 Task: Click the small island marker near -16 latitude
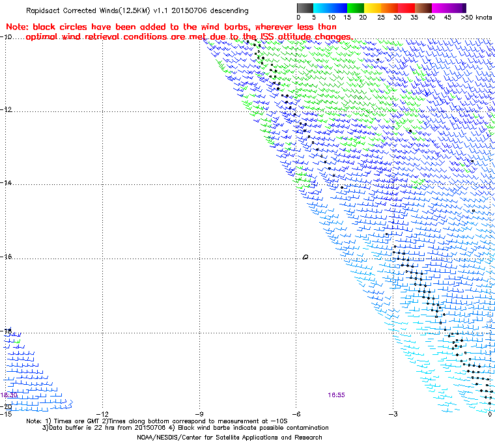pyautogui.click(x=305, y=257)
